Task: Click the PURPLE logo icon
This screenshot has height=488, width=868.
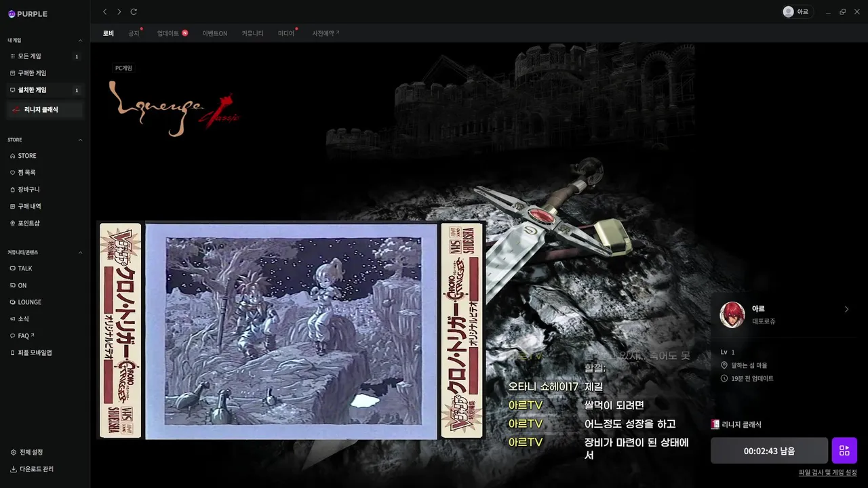Action: (x=12, y=14)
